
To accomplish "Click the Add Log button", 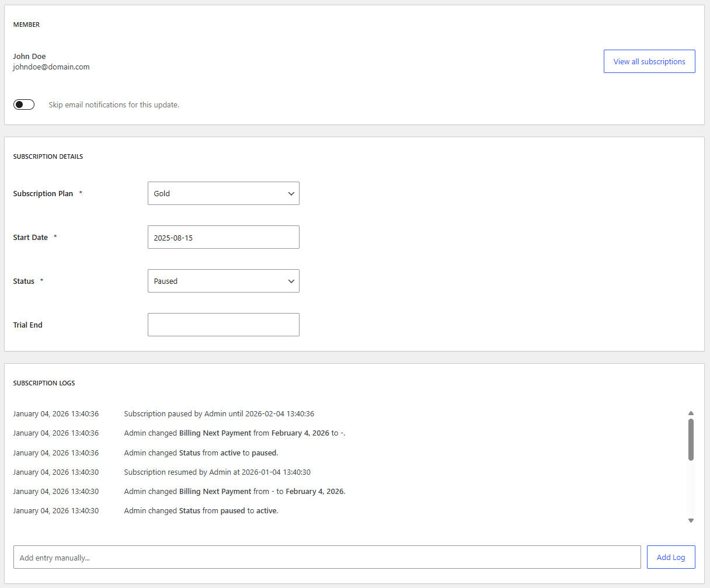I will 671,556.
